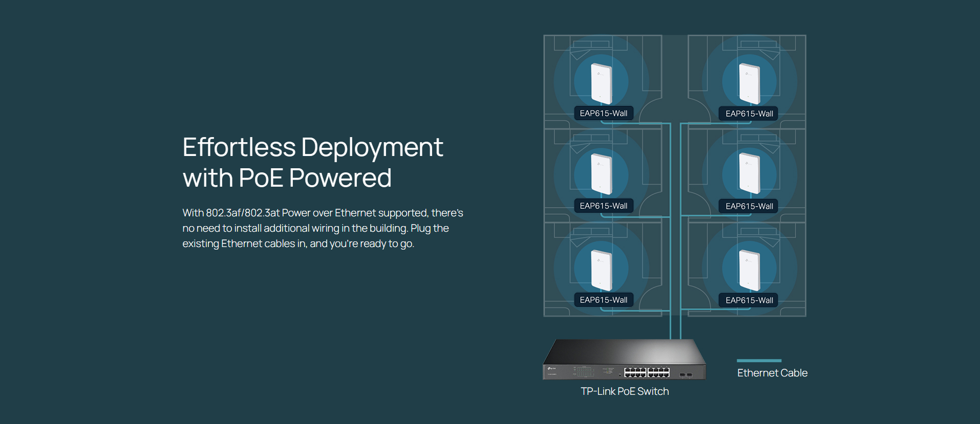This screenshot has width=980, height=424.
Task: Click the EAP615-Wall label in the top-right room
Action: click(749, 114)
